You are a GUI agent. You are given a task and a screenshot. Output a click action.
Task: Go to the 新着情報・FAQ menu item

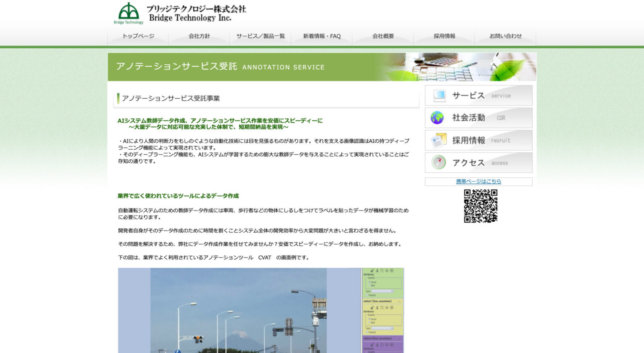322,36
